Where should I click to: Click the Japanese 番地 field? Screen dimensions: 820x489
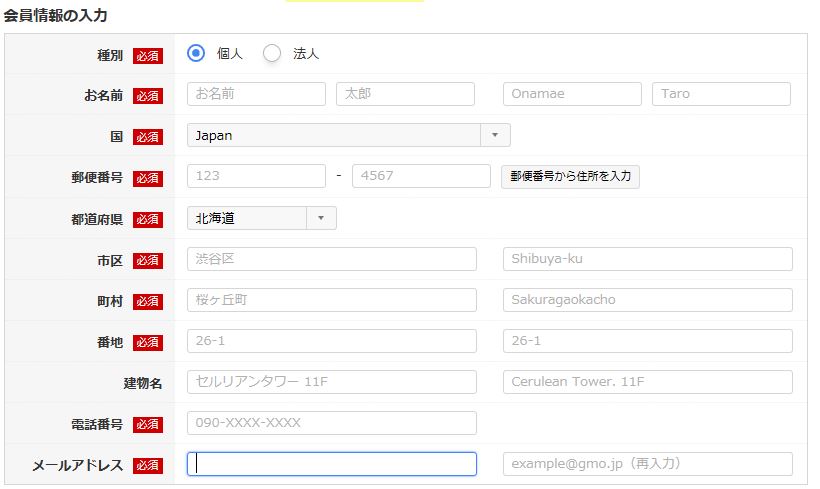[x=332, y=341]
